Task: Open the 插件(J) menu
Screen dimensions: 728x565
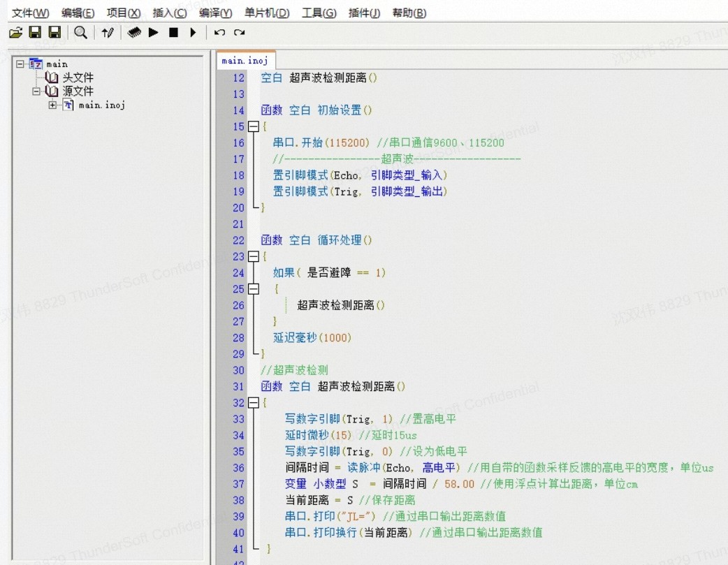Action: pos(364,13)
